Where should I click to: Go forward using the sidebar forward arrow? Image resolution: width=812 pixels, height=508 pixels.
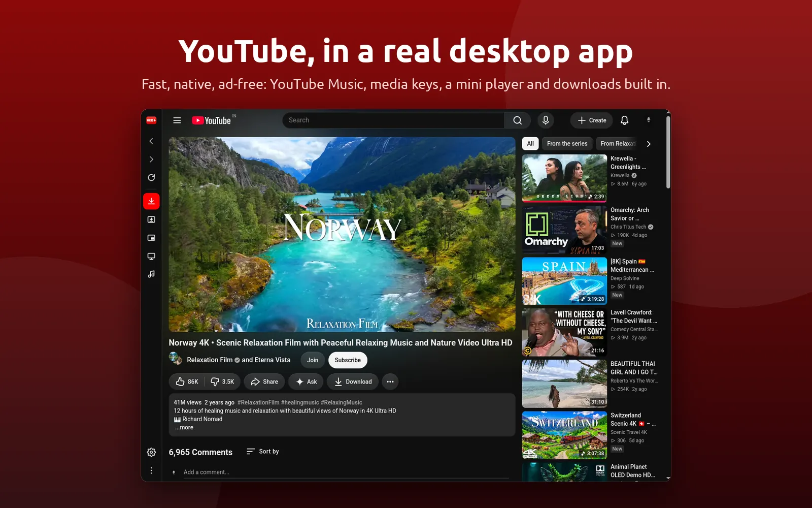point(151,160)
